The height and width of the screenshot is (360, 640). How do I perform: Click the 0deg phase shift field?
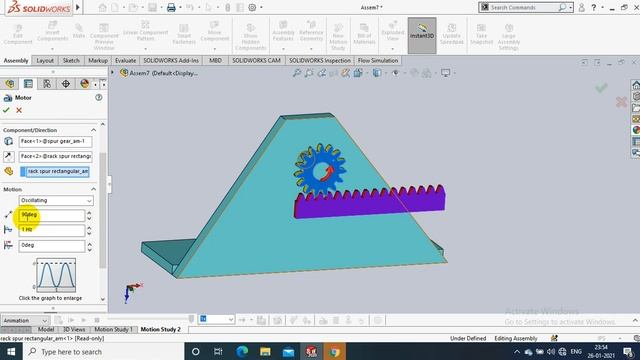click(51, 246)
